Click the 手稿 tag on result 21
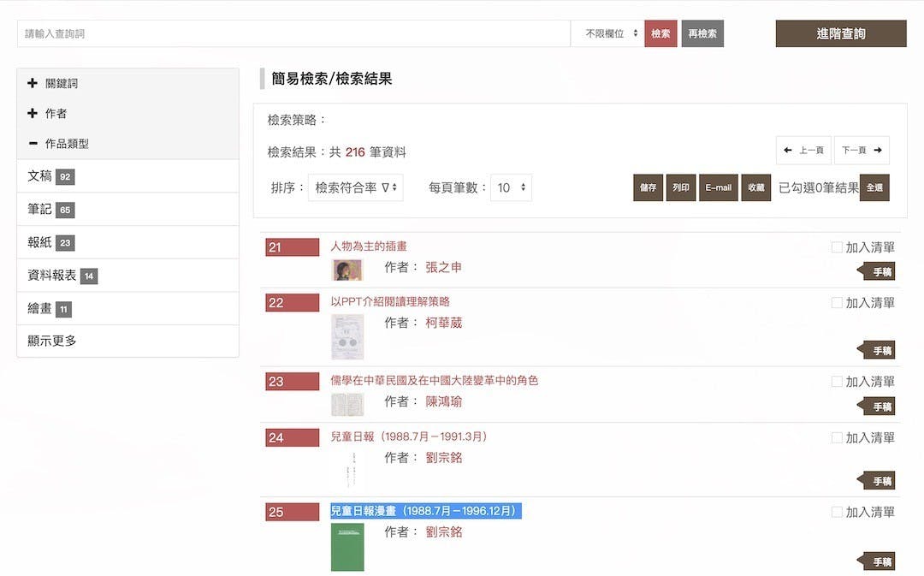 point(881,272)
